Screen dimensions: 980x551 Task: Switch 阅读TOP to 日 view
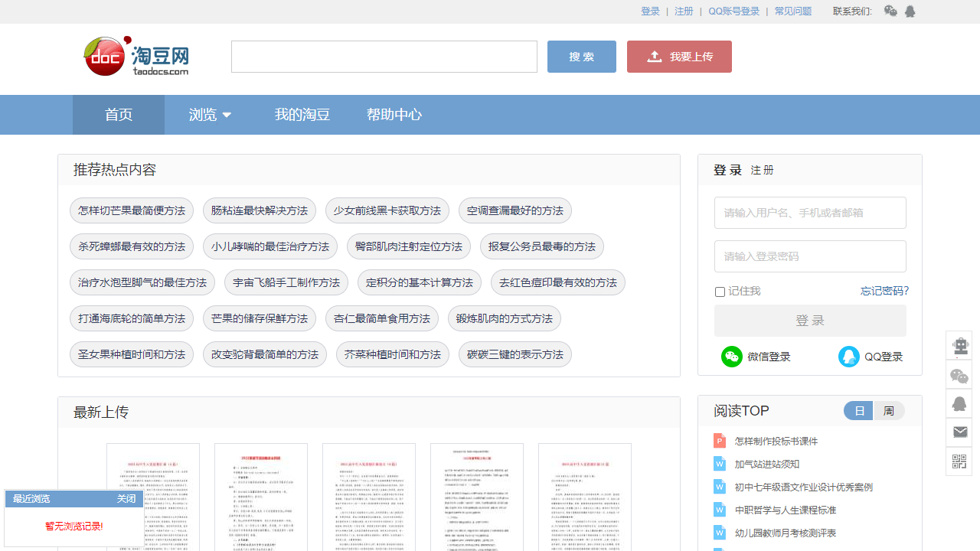(859, 411)
